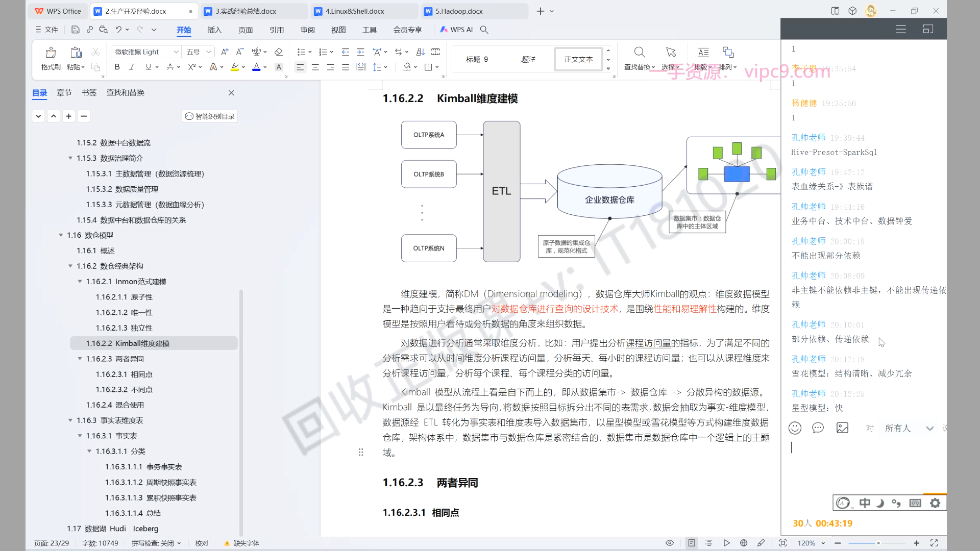Screen dimensions: 980x551
Task: Click the Find and Replace magnifier icon
Action: point(639,53)
